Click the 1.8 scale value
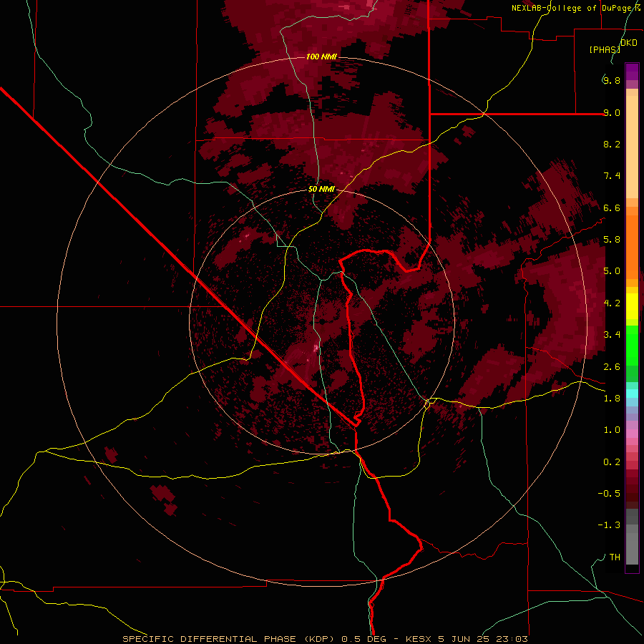644x644 pixels. tap(612, 399)
